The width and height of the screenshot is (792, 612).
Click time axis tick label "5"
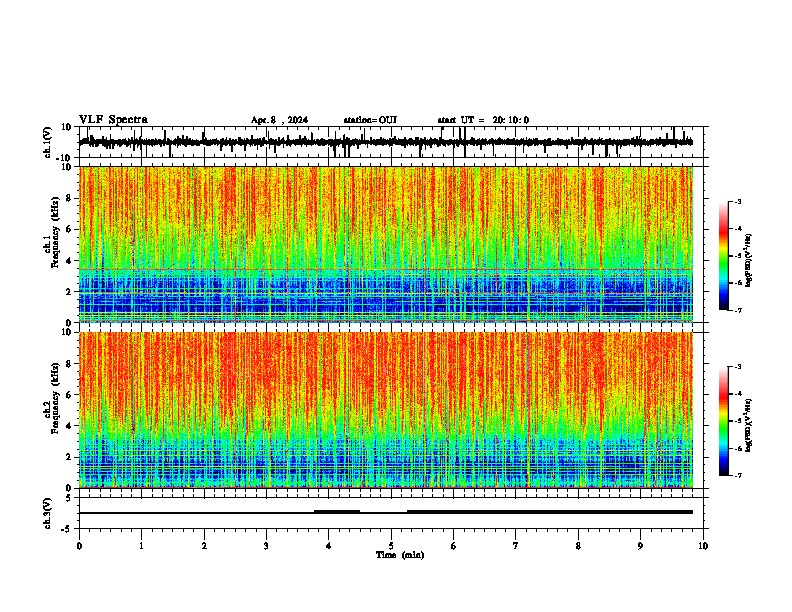point(391,546)
